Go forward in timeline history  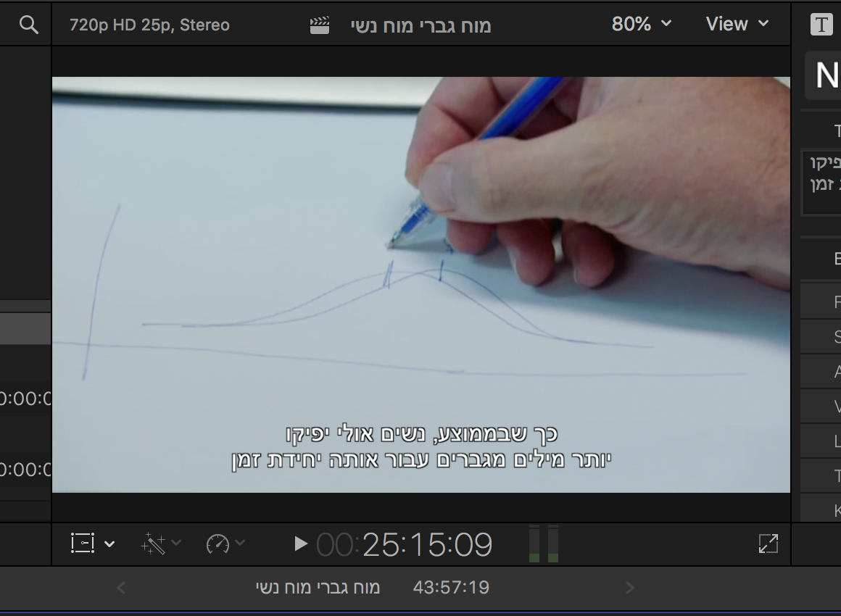click(x=629, y=588)
